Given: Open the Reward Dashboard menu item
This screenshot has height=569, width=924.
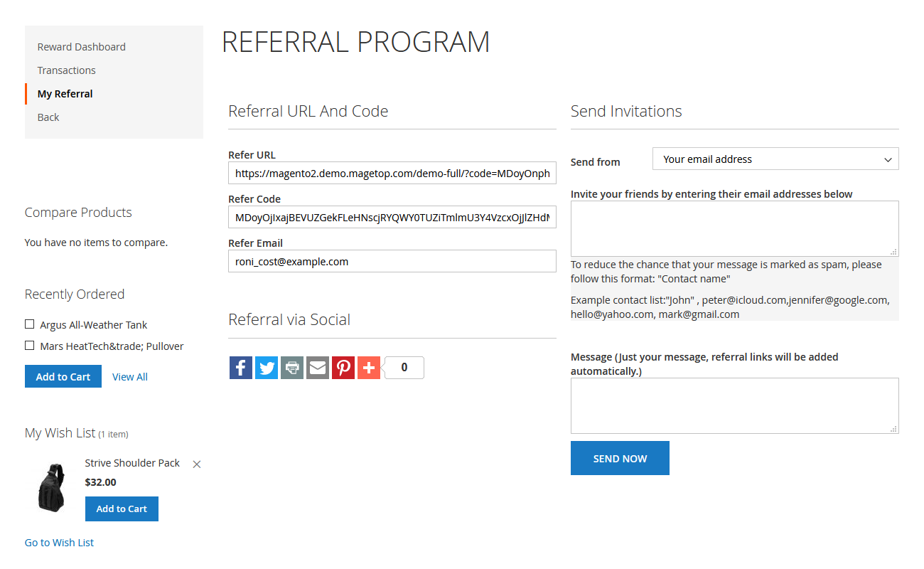Looking at the screenshot, I should tap(82, 47).
